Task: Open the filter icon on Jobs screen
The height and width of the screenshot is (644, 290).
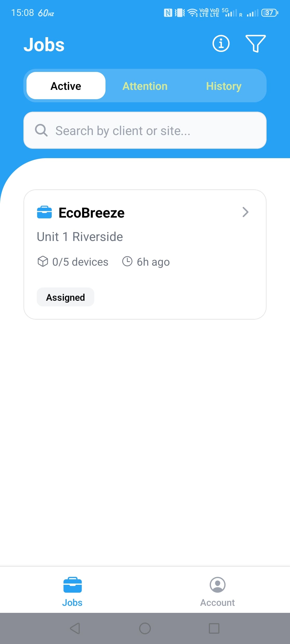Action: point(255,44)
